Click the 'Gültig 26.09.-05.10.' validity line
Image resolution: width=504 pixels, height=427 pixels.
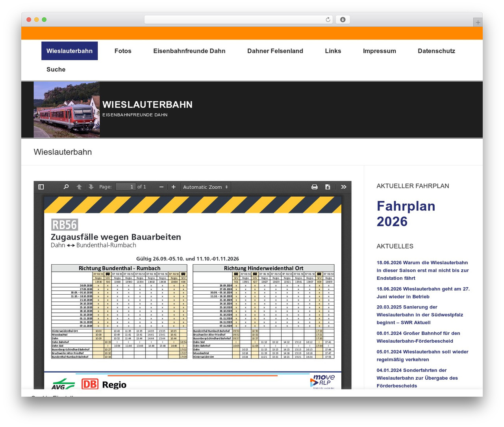187,259
